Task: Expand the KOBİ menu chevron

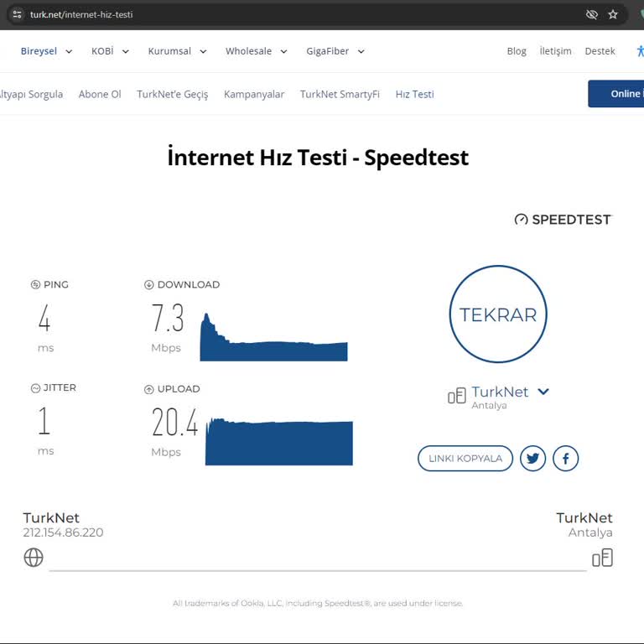Action: tap(126, 52)
